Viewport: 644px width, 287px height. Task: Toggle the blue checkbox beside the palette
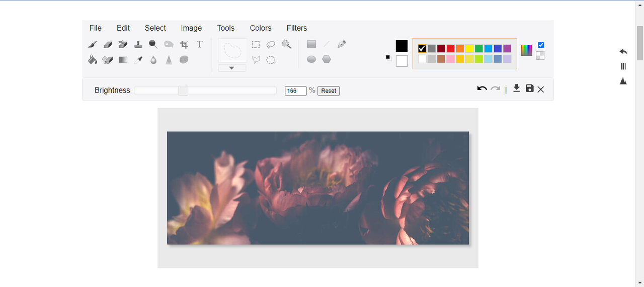(541, 45)
